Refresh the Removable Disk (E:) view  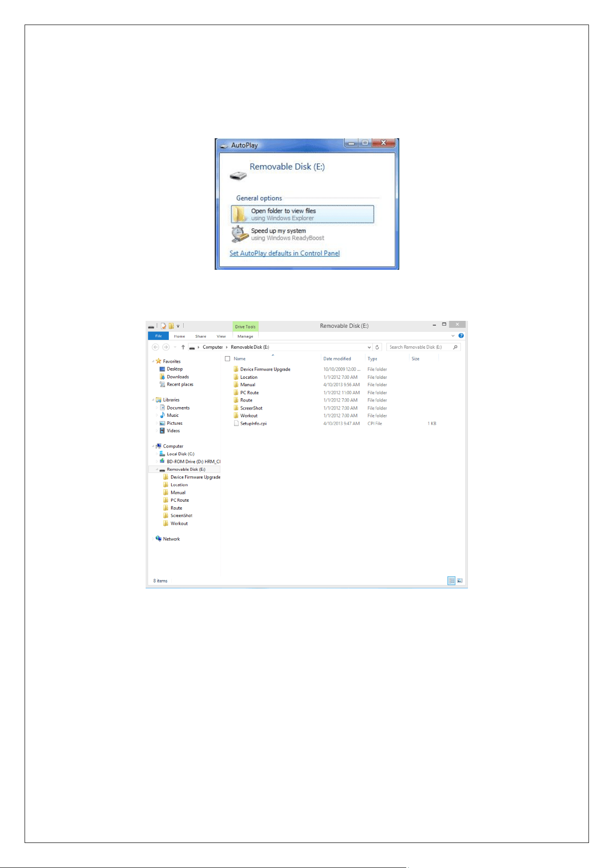pyautogui.click(x=377, y=347)
